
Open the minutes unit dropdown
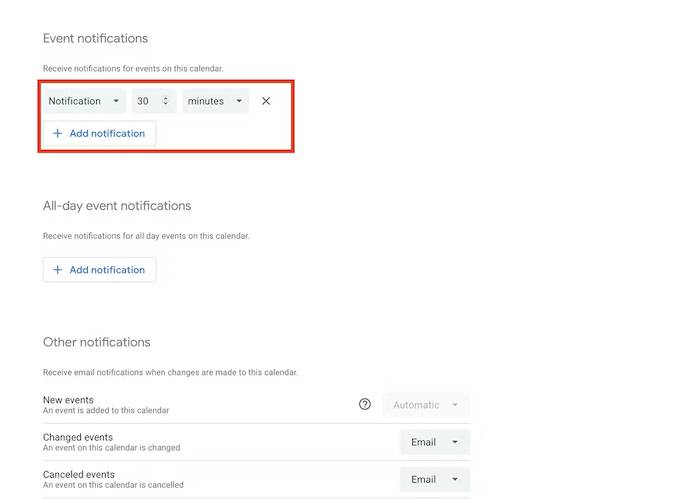click(215, 101)
